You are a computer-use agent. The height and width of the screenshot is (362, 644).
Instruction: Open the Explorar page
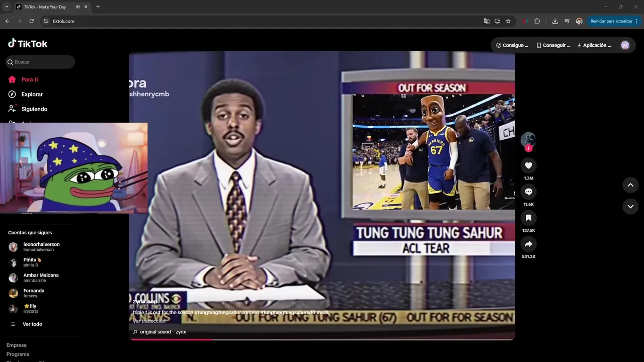[32, 94]
